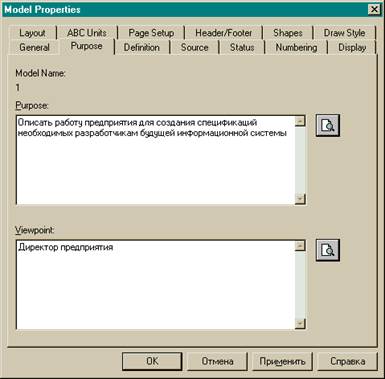The width and height of the screenshot is (385, 379).
Task: Click the Viewpoint field scroll down arrow
Action: [300, 324]
